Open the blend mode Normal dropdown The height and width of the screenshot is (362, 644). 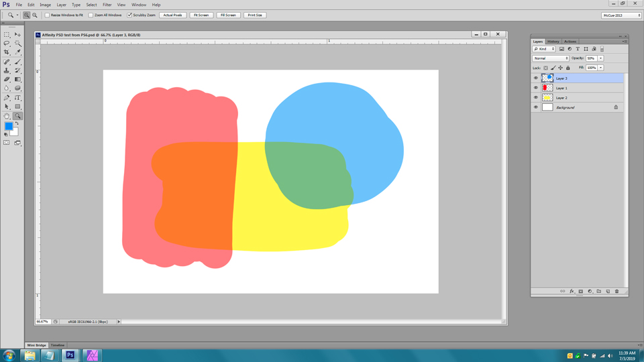click(551, 58)
